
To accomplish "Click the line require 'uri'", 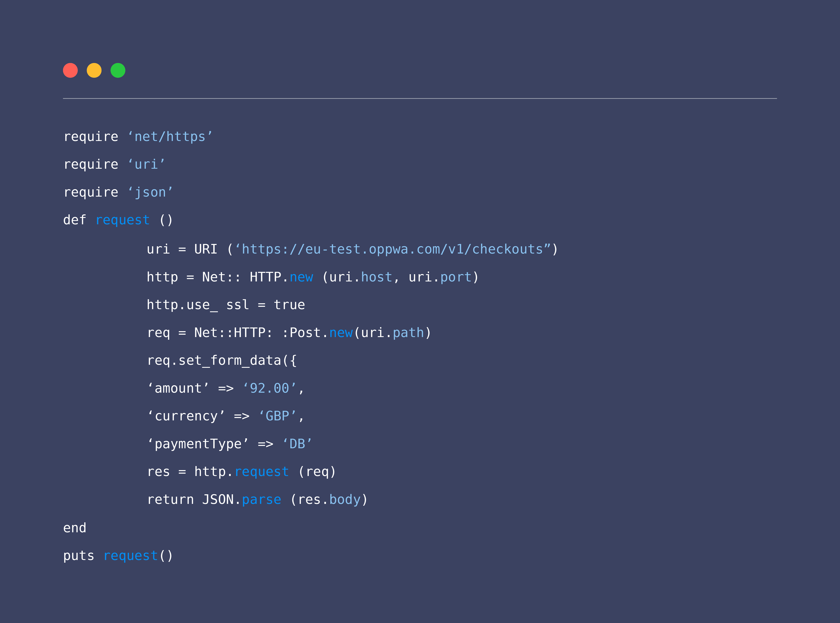I will coord(114,164).
